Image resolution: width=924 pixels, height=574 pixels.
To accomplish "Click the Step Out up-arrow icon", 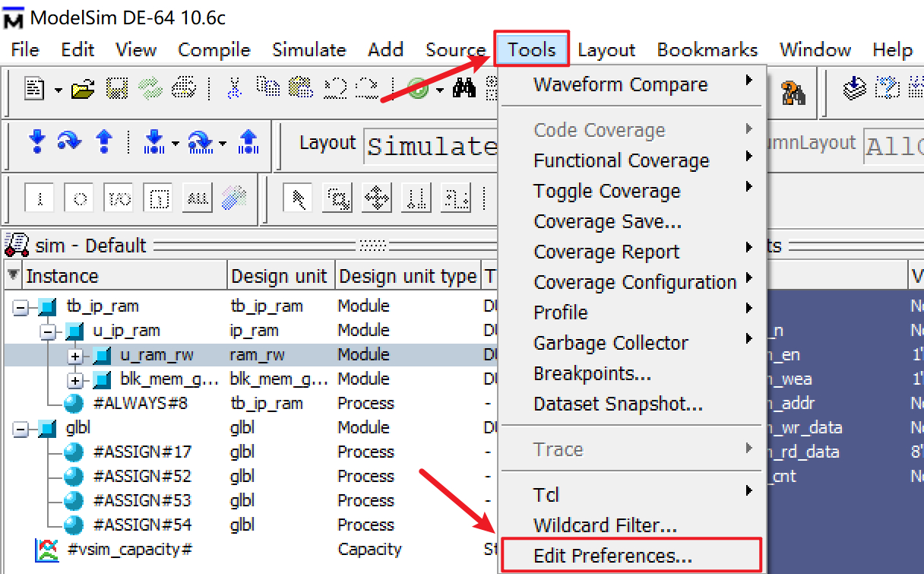I will 104,141.
